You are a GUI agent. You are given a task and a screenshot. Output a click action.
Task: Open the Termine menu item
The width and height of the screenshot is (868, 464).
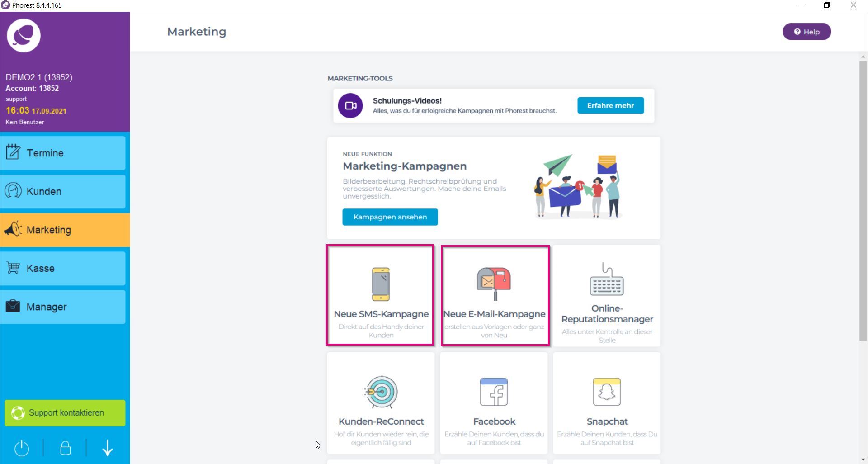(63, 153)
